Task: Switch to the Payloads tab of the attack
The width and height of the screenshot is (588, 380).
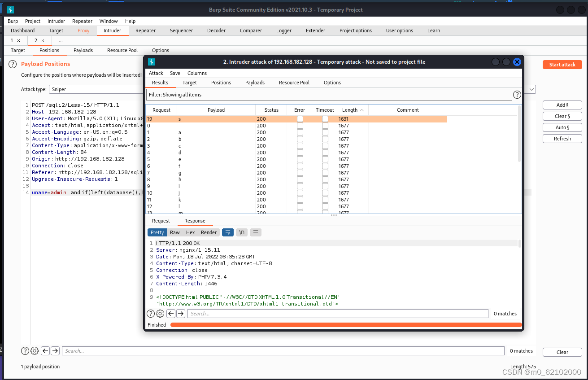Action: tap(255, 83)
